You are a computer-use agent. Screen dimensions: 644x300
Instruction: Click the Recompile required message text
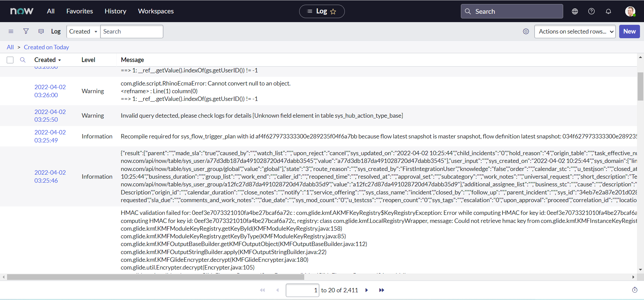click(379, 136)
